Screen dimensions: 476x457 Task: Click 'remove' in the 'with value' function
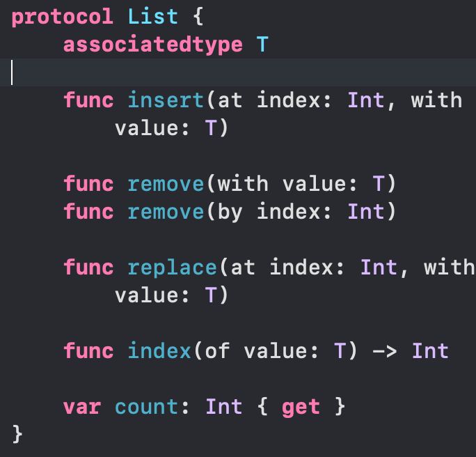pos(166,184)
